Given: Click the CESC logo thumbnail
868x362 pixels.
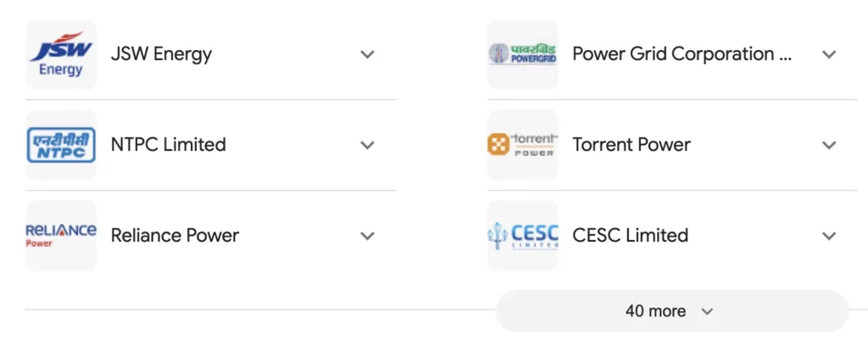Looking at the screenshot, I should coord(522,236).
